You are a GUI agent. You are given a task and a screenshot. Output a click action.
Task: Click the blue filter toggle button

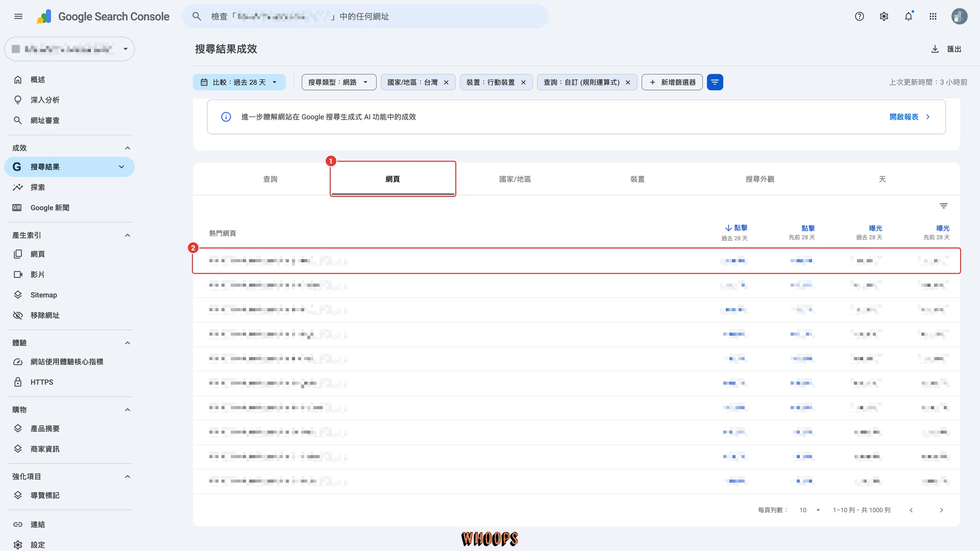[x=715, y=82]
